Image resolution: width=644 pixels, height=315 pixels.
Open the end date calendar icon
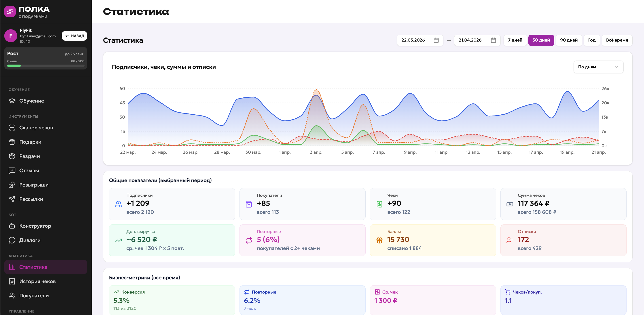(493, 40)
